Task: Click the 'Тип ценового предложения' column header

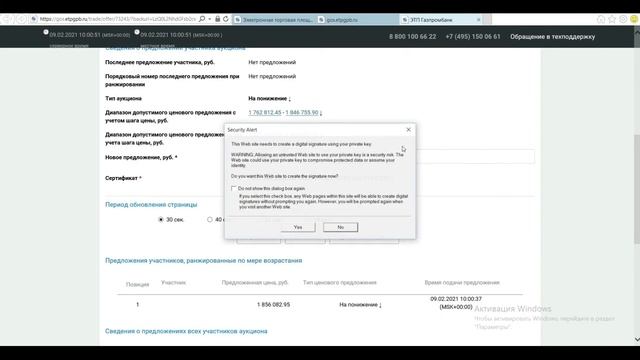Action: click(x=340, y=282)
